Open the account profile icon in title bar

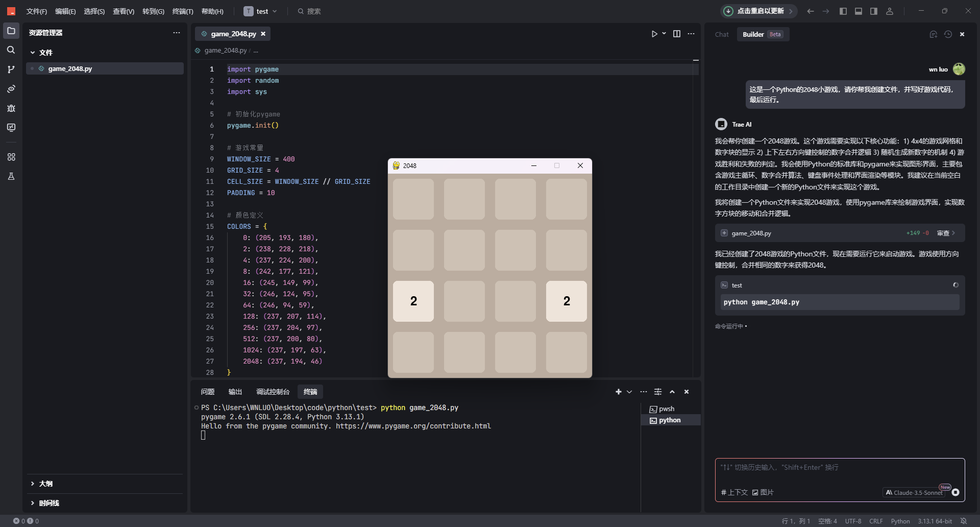point(890,11)
